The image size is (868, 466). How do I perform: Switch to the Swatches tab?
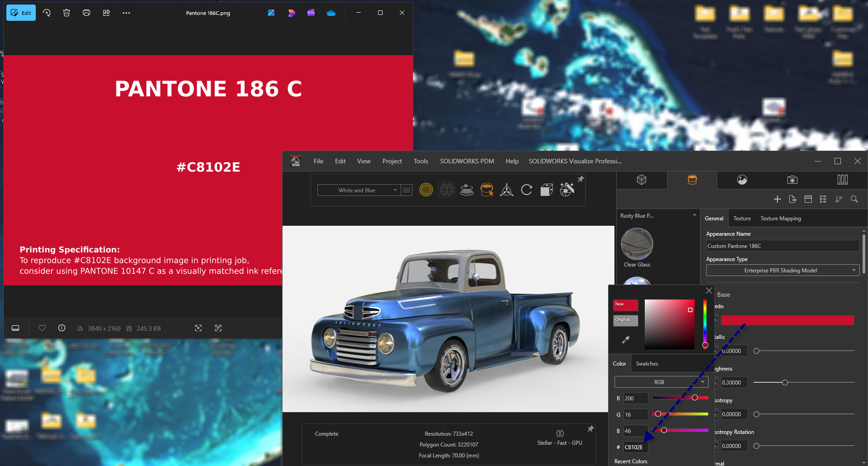click(647, 364)
